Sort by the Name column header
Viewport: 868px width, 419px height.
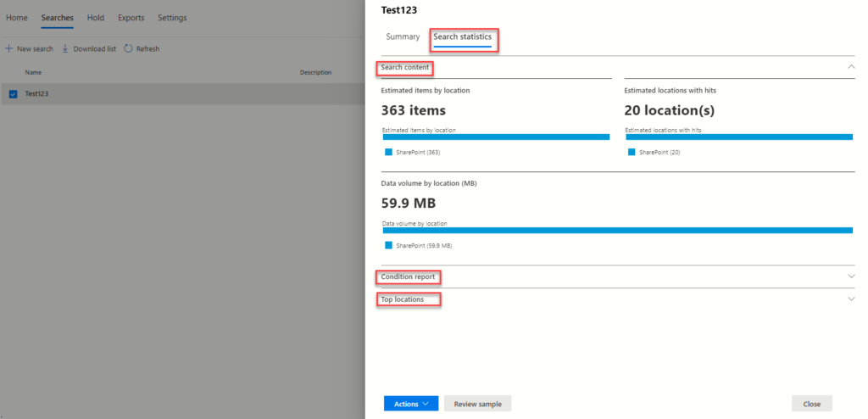point(33,73)
